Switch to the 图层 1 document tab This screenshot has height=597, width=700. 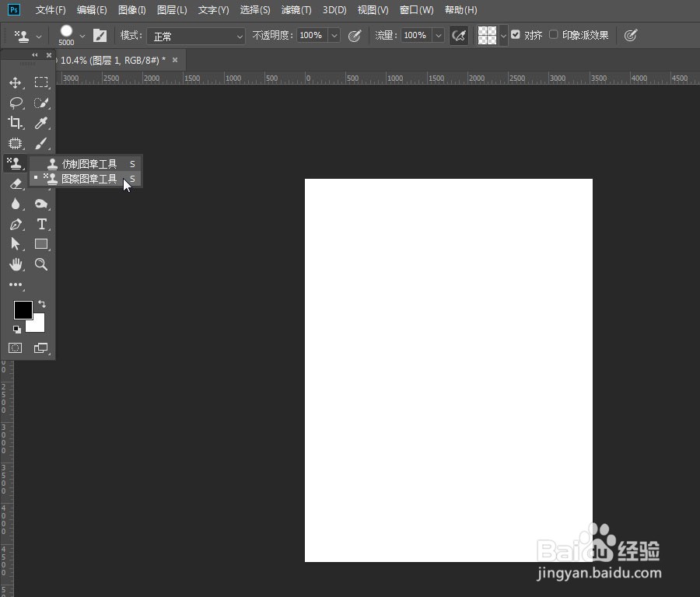pos(111,60)
